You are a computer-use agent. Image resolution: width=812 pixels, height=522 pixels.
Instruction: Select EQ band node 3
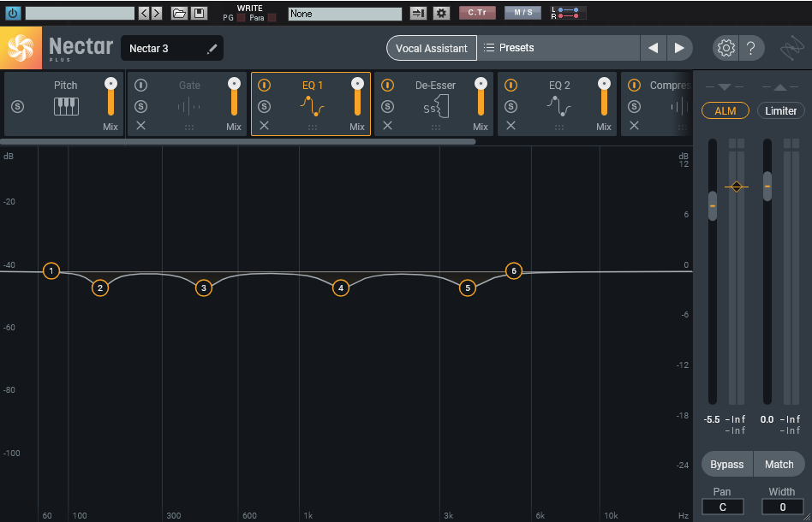pyautogui.click(x=204, y=288)
